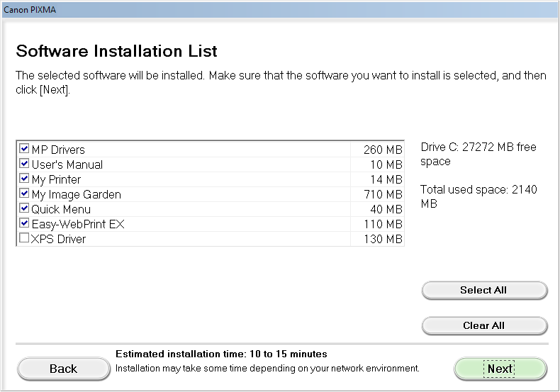The height and width of the screenshot is (392, 560).
Task: Select the XPS Driver row label
Action: [x=58, y=239]
